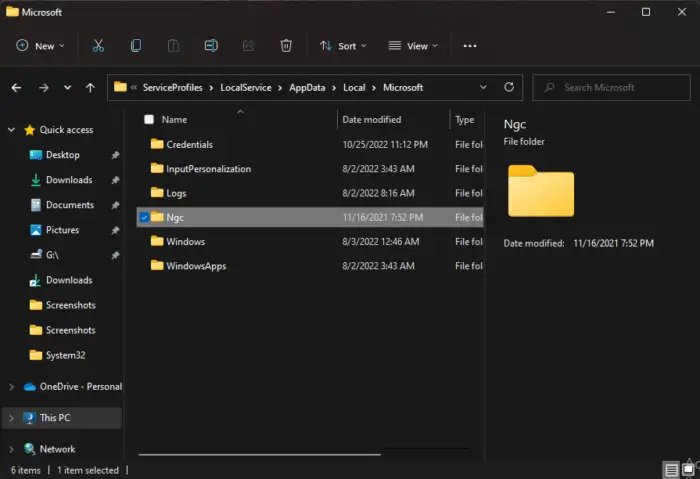Open Pictures in Quick access
This screenshot has width=700, height=479.
click(62, 230)
